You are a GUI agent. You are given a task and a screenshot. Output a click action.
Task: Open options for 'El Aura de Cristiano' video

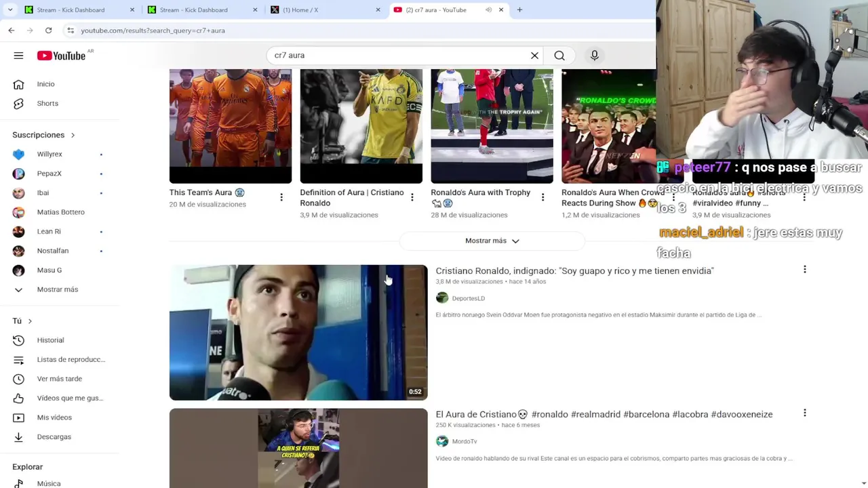coord(805,413)
